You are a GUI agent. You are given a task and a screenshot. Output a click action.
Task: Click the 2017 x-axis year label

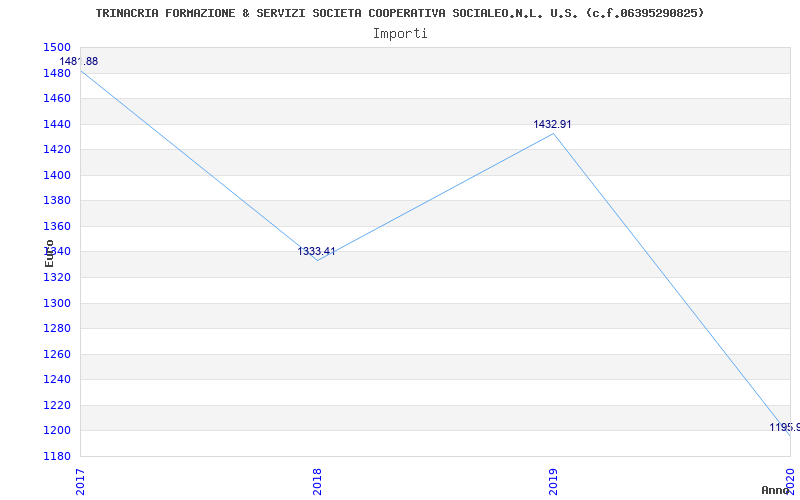tap(80, 482)
